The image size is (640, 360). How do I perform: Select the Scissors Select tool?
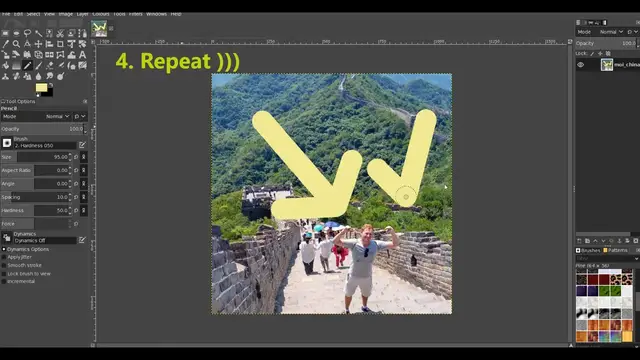(60, 33)
